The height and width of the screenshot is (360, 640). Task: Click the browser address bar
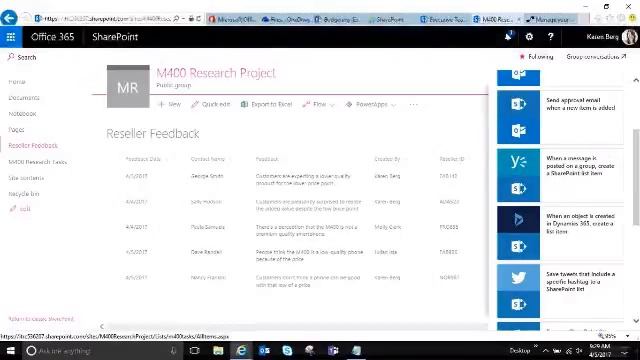point(107,18)
